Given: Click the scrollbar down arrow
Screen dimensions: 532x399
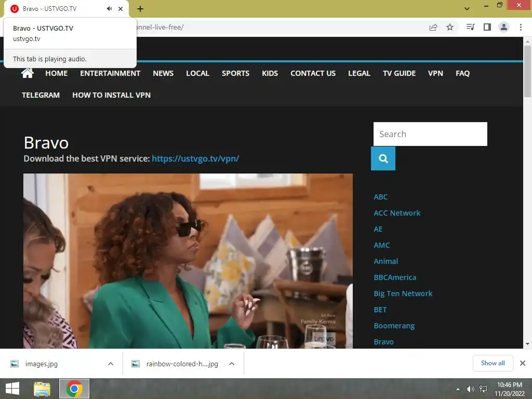Looking at the screenshot, I should (527, 344).
